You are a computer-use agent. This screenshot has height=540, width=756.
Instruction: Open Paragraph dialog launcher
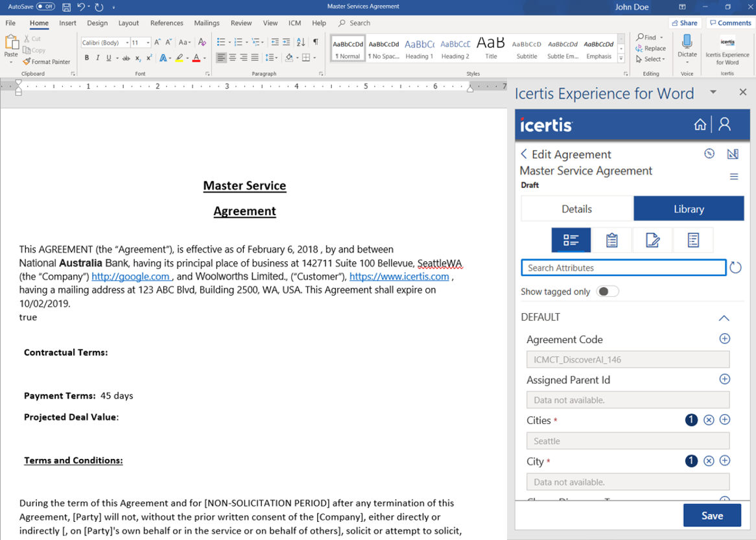[x=321, y=74]
